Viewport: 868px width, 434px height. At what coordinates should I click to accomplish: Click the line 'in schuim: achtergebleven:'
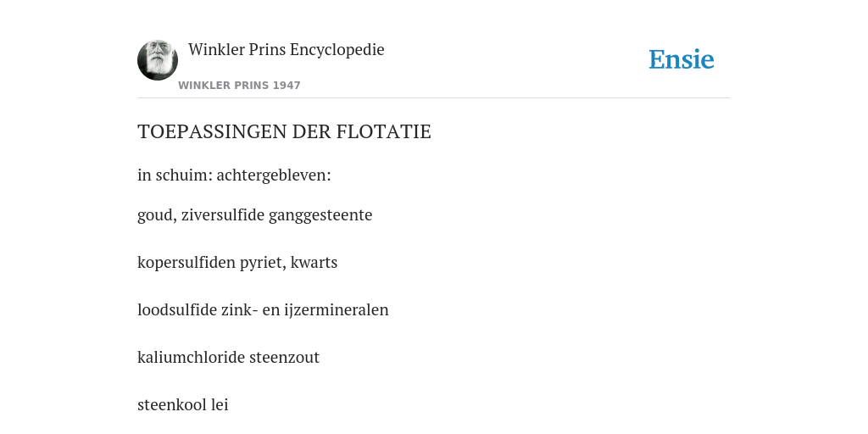point(234,175)
